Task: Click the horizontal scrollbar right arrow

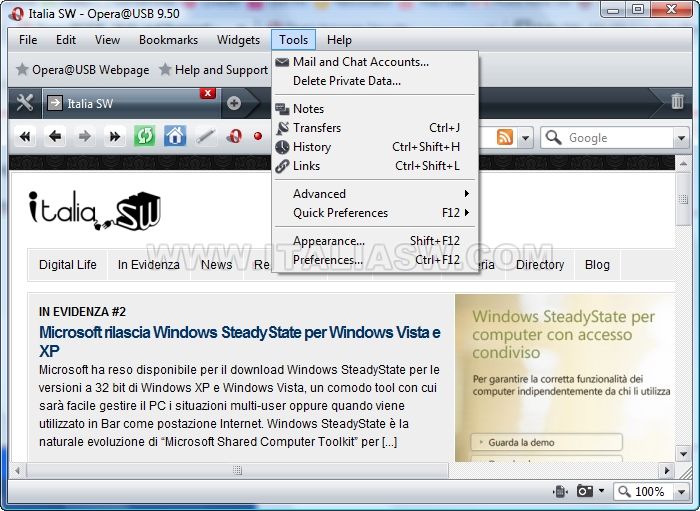Action: pyautogui.click(x=667, y=470)
